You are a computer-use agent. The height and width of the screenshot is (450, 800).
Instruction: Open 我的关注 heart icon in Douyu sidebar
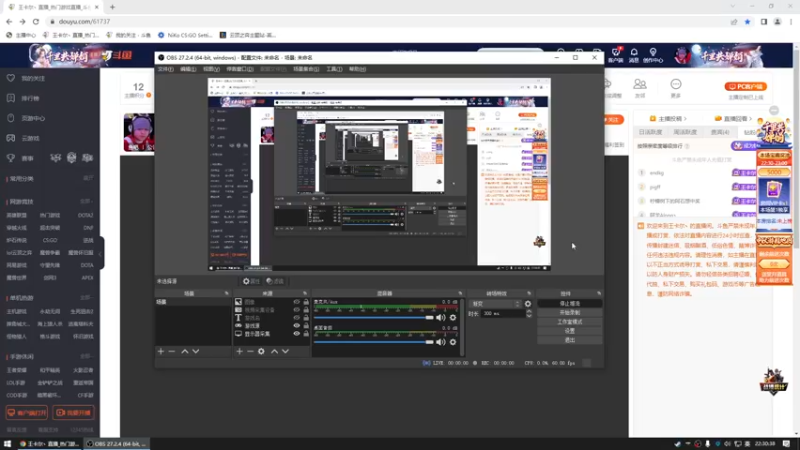[x=11, y=79]
